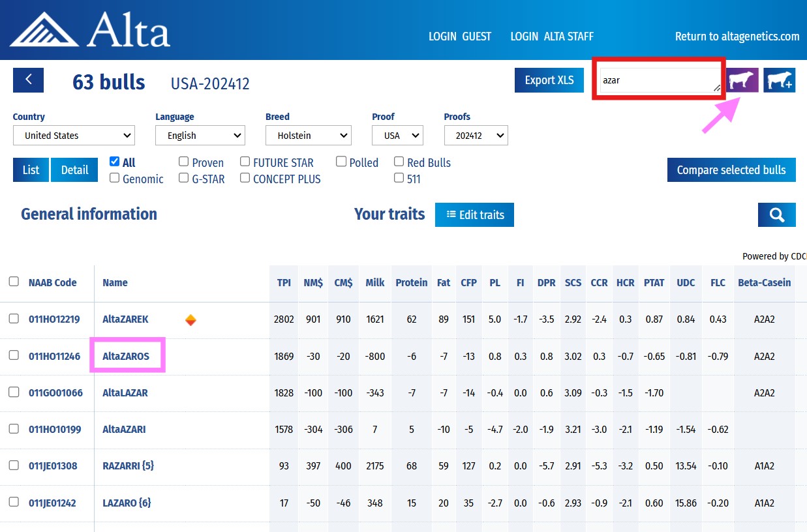The width and height of the screenshot is (807, 532).
Task: Sort by PTAT column header
Action: point(654,283)
